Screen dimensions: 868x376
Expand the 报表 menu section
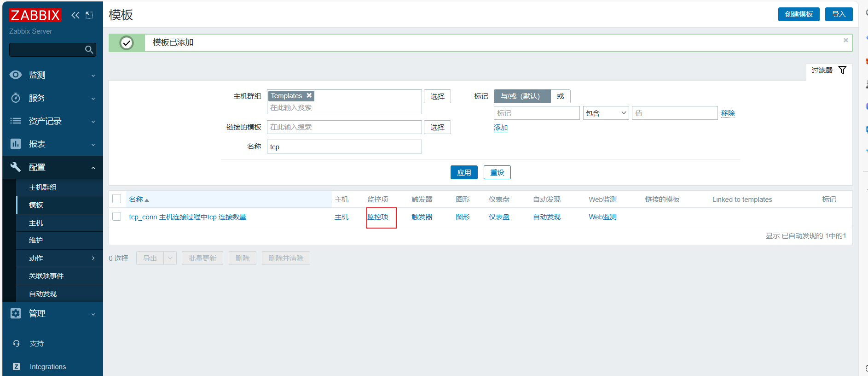pyautogui.click(x=52, y=144)
